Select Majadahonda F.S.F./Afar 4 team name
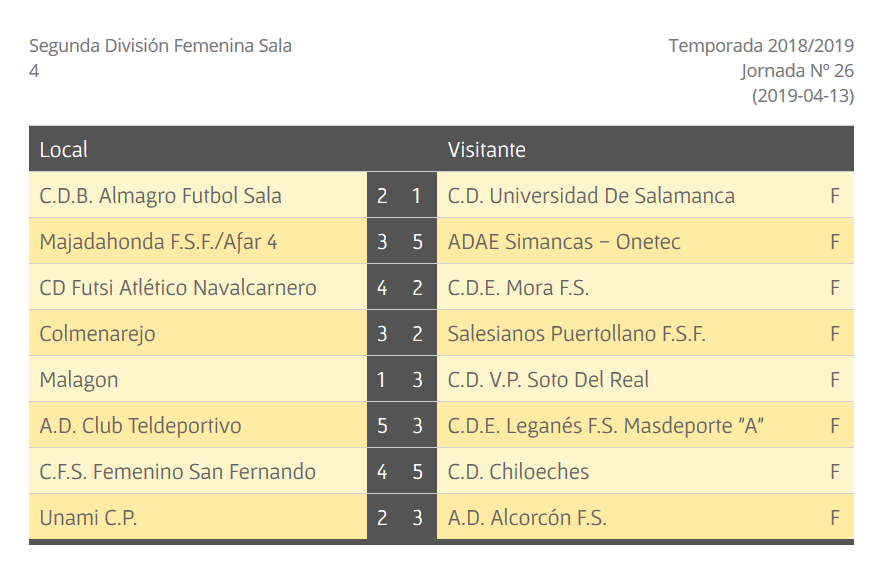 (x=158, y=242)
